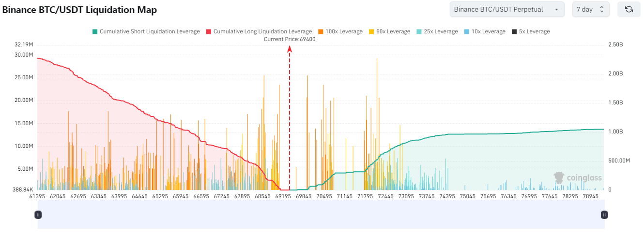Click the right zoom slider handle
This screenshot has width=644, height=234.
pos(604,214)
